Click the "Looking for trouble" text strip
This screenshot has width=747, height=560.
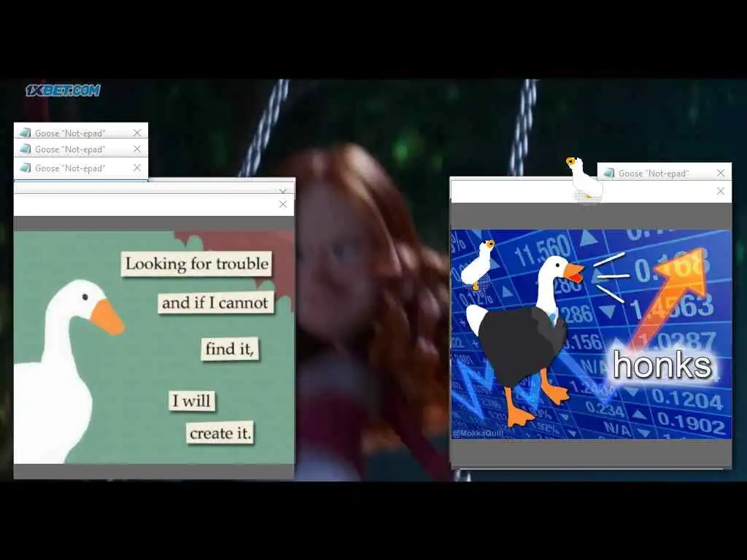(x=196, y=264)
